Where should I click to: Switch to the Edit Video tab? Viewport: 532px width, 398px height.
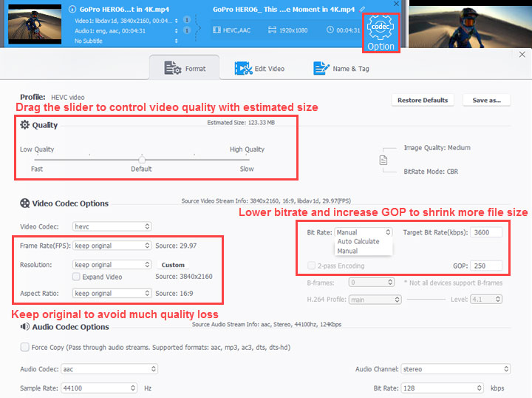pyautogui.click(x=259, y=68)
